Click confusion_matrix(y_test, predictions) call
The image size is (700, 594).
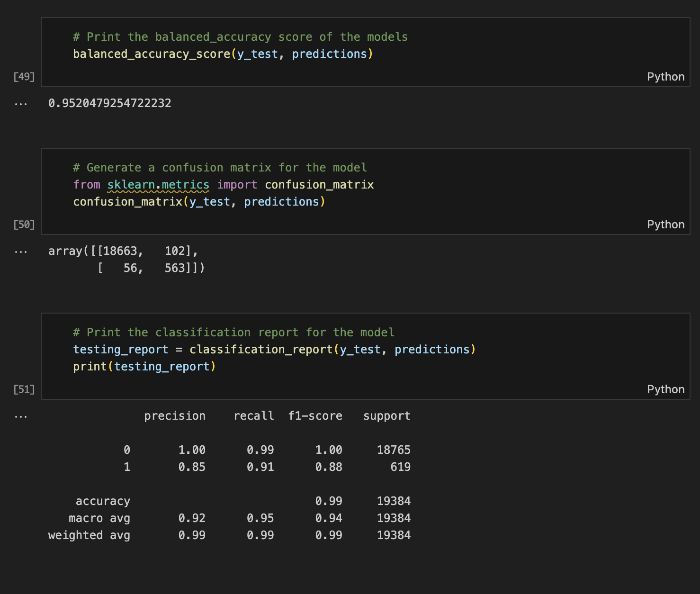199,202
